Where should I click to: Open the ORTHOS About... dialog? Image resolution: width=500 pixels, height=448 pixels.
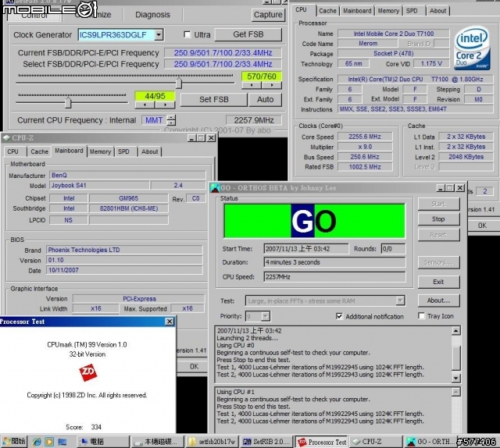click(x=438, y=300)
